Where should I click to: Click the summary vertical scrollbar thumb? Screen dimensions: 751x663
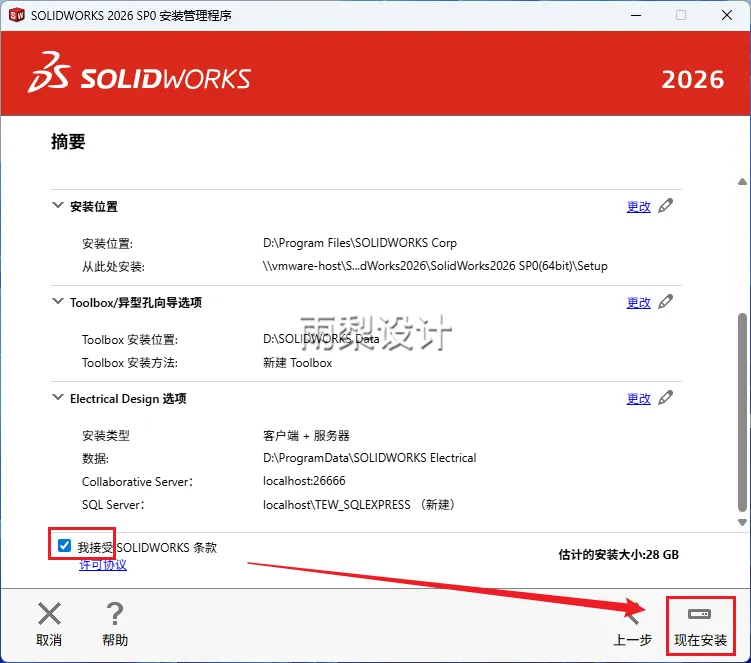coord(742,412)
